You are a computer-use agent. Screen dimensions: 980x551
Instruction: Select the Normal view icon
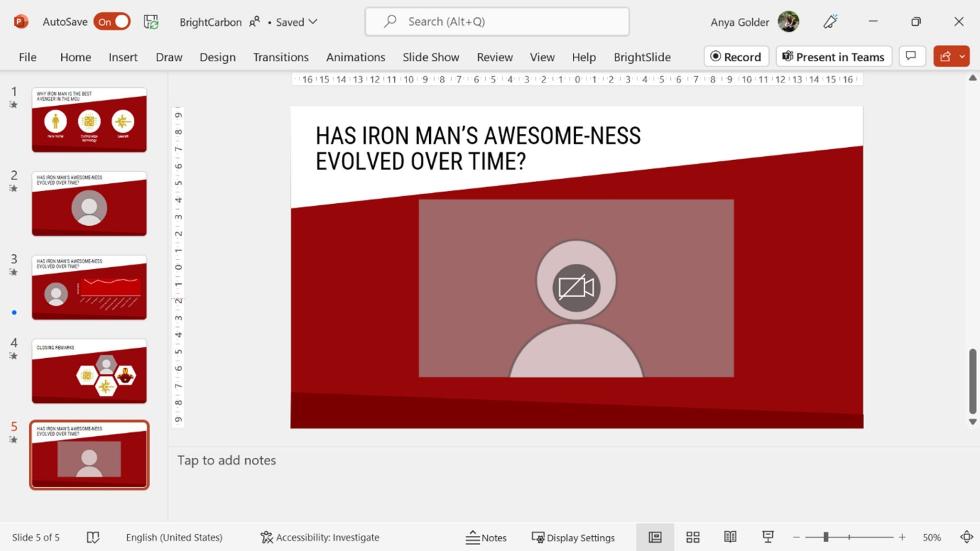coord(655,537)
